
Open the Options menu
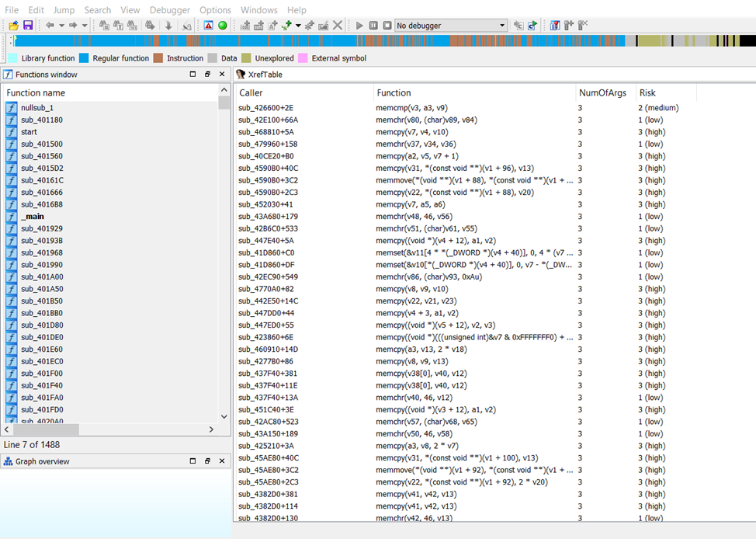(215, 9)
